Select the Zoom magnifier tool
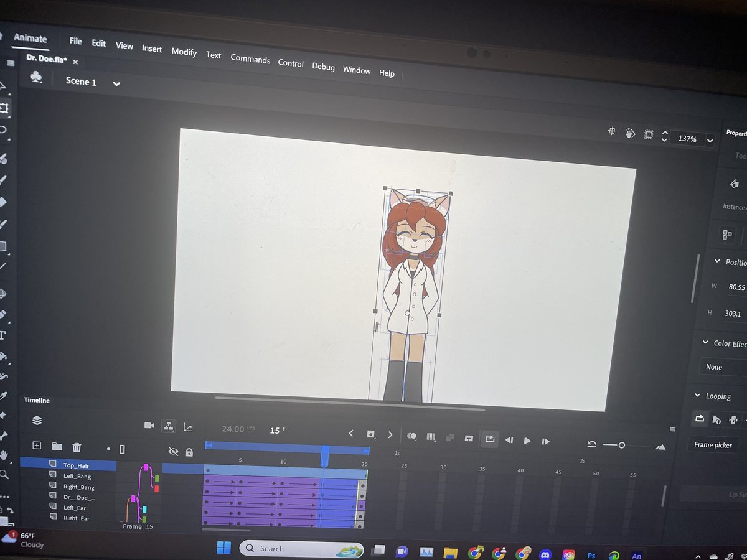Viewport: 747px width, 560px height. (x=4, y=475)
